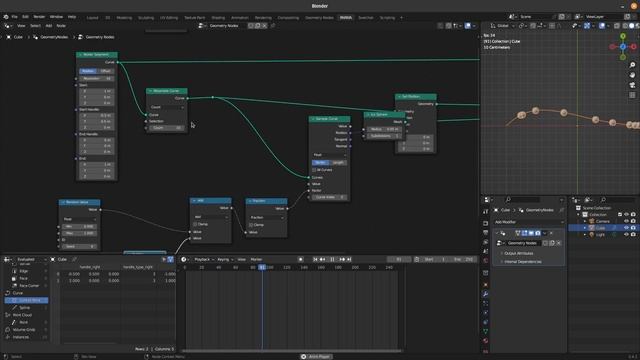Open Playback popover in timeline header

[204, 259]
